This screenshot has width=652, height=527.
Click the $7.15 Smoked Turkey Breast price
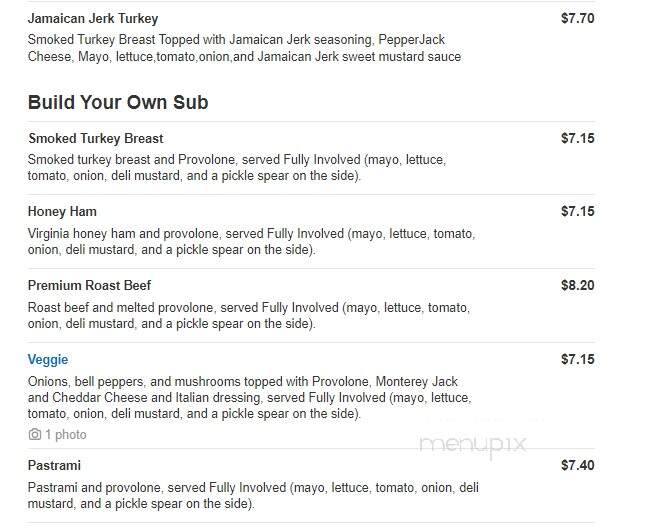pos(578,138)
